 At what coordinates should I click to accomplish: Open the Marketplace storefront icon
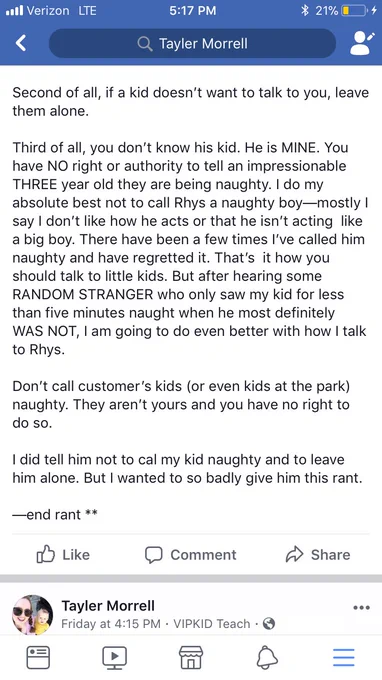click(x=191, y=657)
